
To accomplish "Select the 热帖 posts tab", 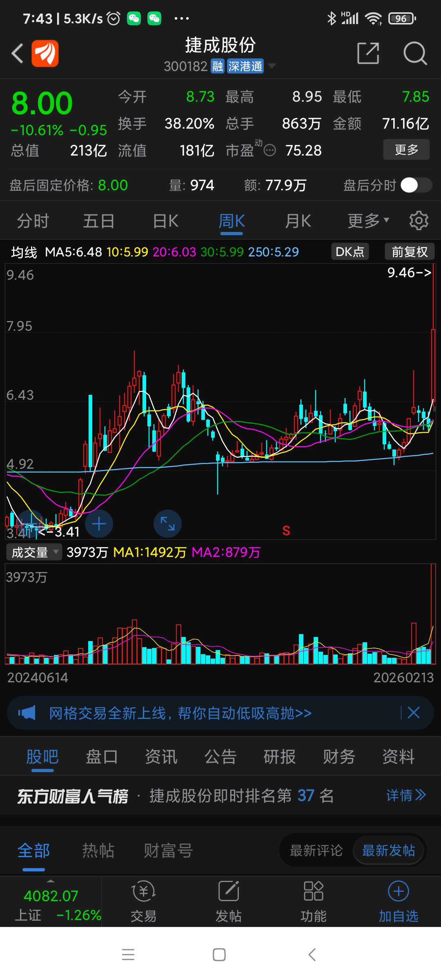I will [x=98, y=851].
